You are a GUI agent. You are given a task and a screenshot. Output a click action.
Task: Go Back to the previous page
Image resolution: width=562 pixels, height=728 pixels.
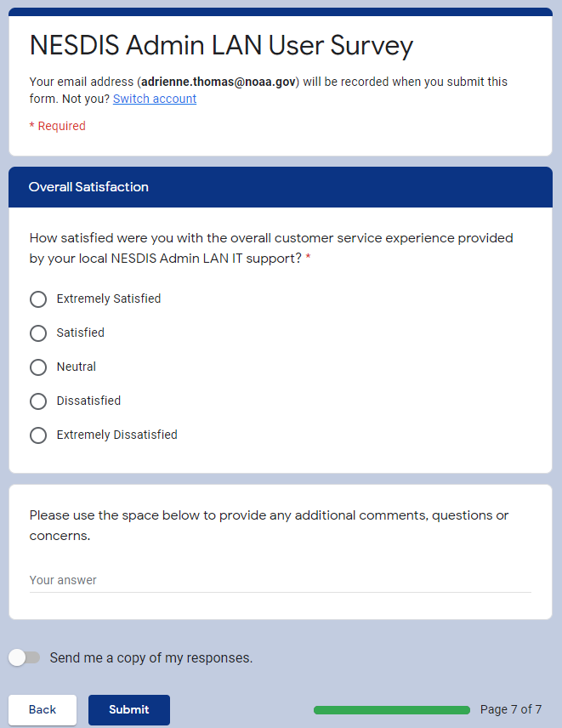pos(43,709)
